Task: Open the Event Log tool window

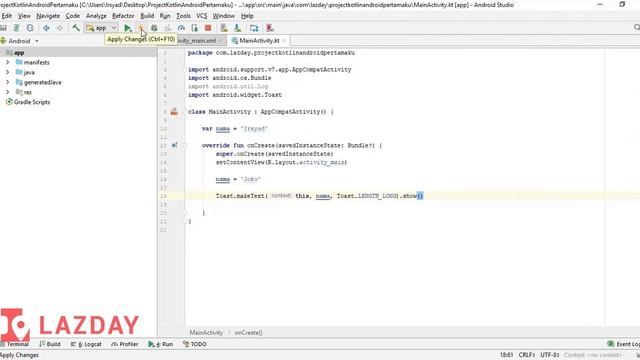Action: point(623,344)
